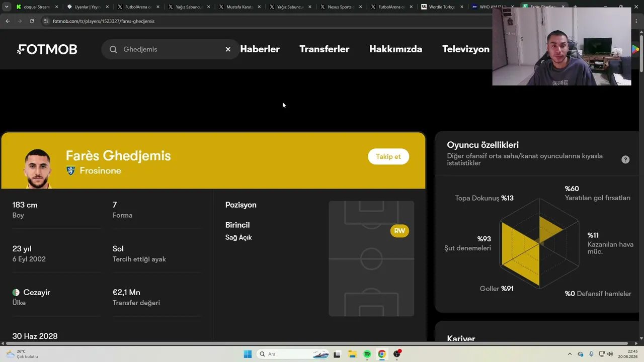Click the Oyuncu özellikleri heading

483,145
